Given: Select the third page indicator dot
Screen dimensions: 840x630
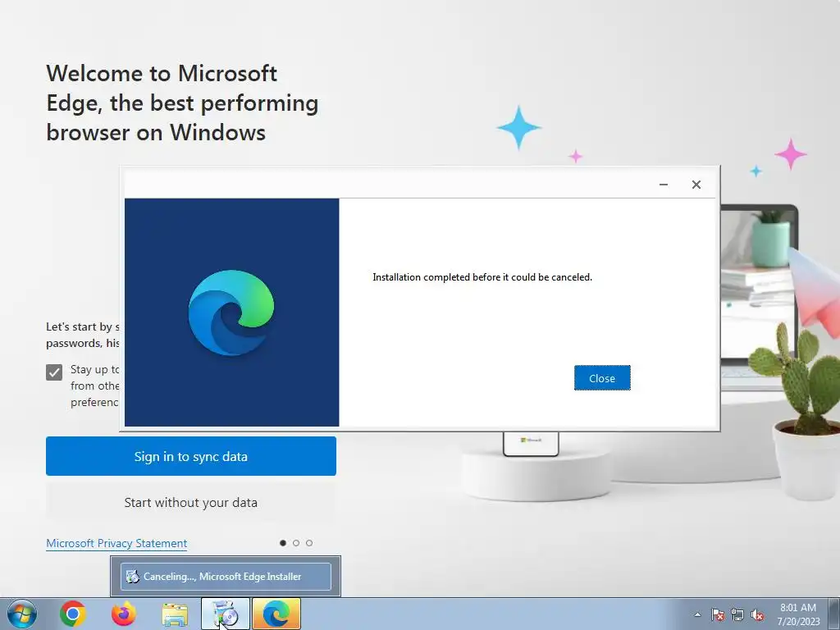Looking at the screenshot, I should [309, 543].
